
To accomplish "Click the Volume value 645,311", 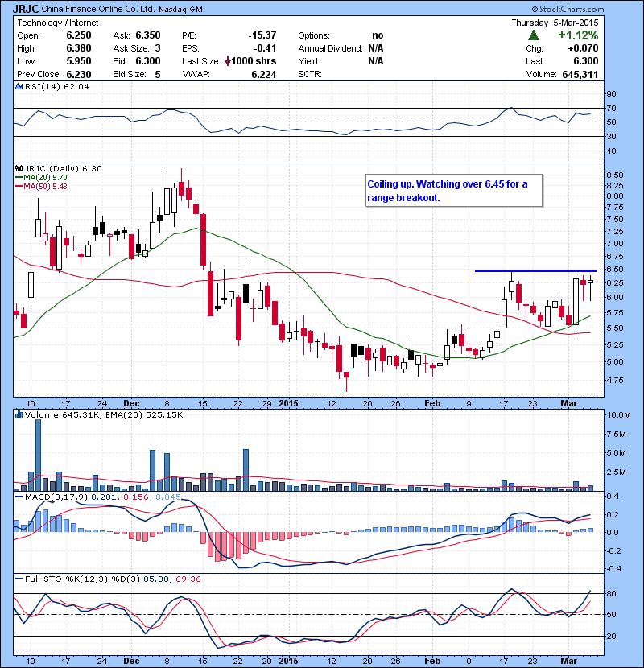I will pos(580,75).
